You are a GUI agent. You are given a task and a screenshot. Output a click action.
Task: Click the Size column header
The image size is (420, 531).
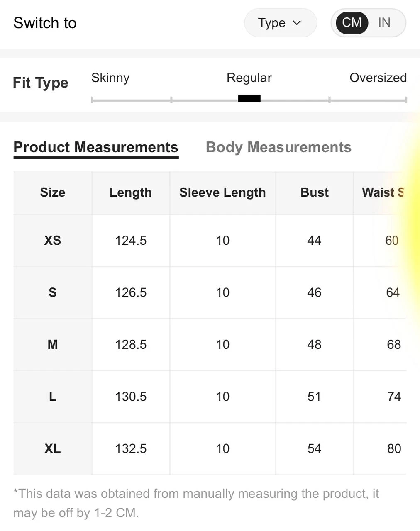pyautogui.click(x=53, y=192)
